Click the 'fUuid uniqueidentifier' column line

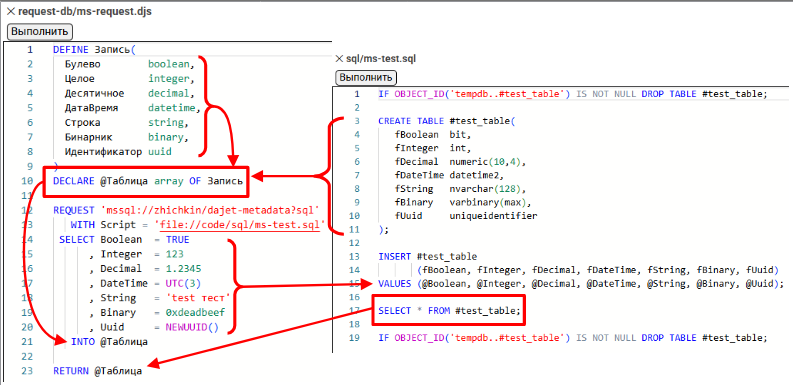click(x=466, y=216)
